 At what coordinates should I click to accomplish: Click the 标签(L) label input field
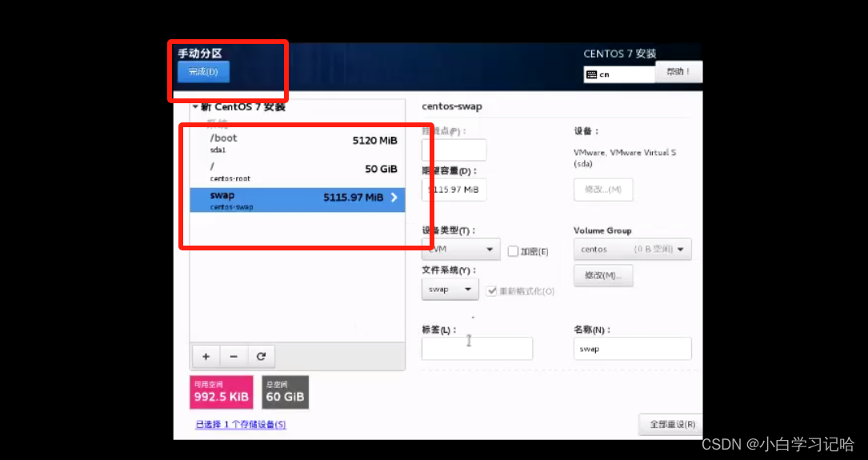(x=477, y=349)
